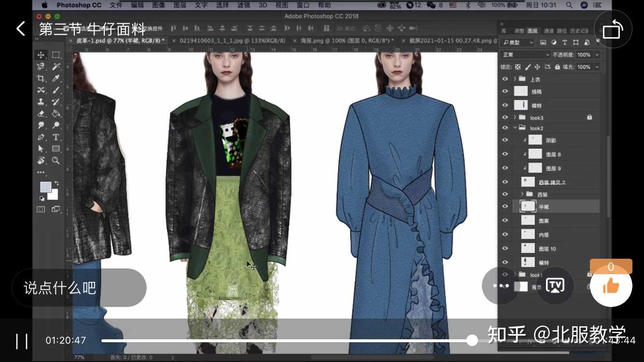Image resolution: width=644 pixels, height=362 pixels.
Task: Select the Rectangle shape tool
Action: (56, 149)
